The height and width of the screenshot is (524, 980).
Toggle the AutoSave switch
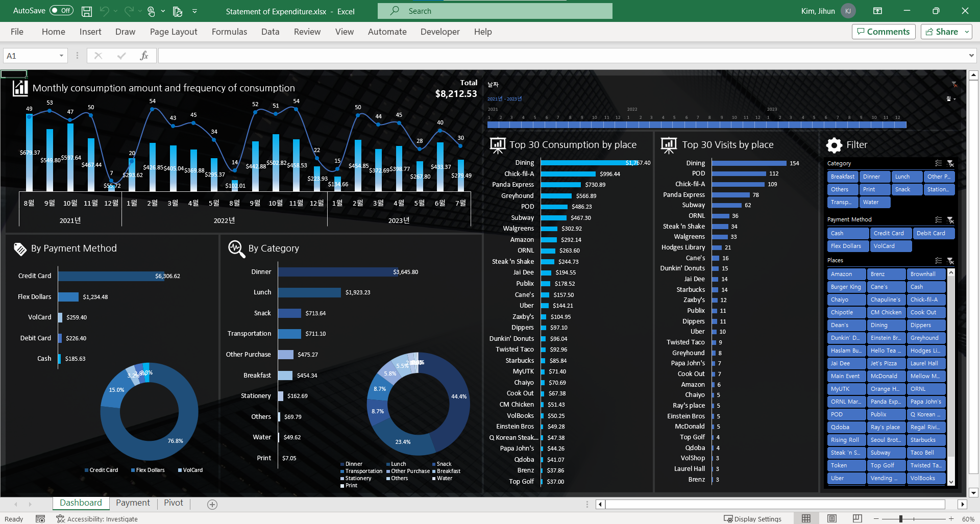point(61,11)
